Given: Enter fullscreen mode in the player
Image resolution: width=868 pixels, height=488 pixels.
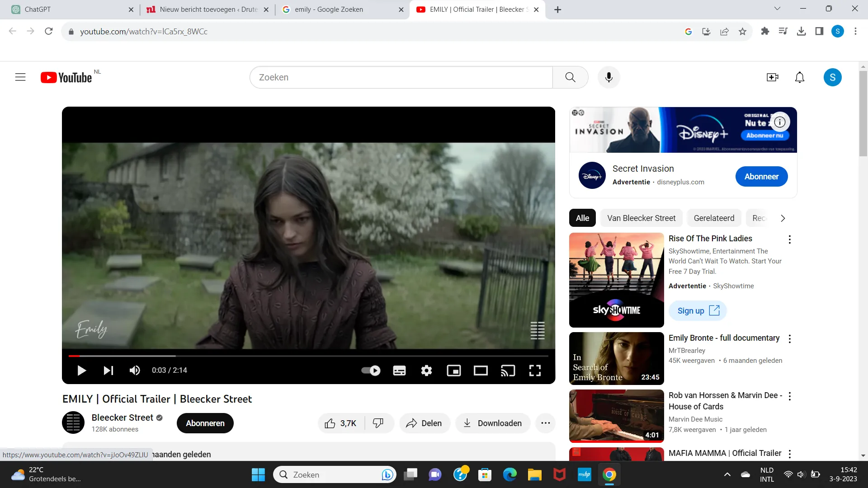Looking at the screenshot, I should [535, 371].
